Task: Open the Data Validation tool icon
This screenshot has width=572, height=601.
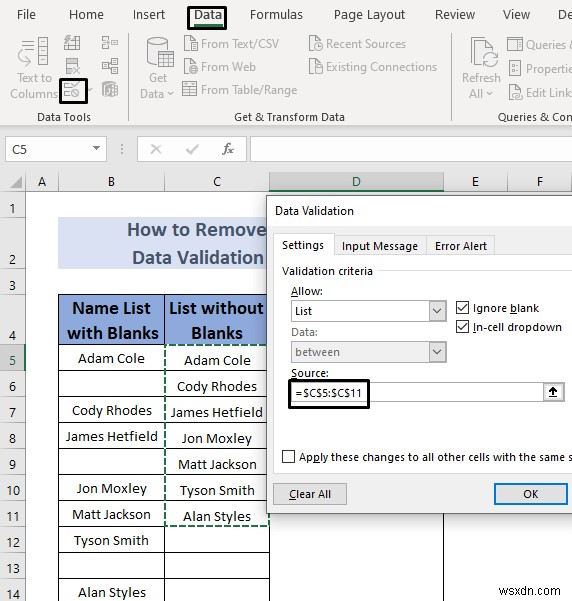Action: (x=72, y=91)
